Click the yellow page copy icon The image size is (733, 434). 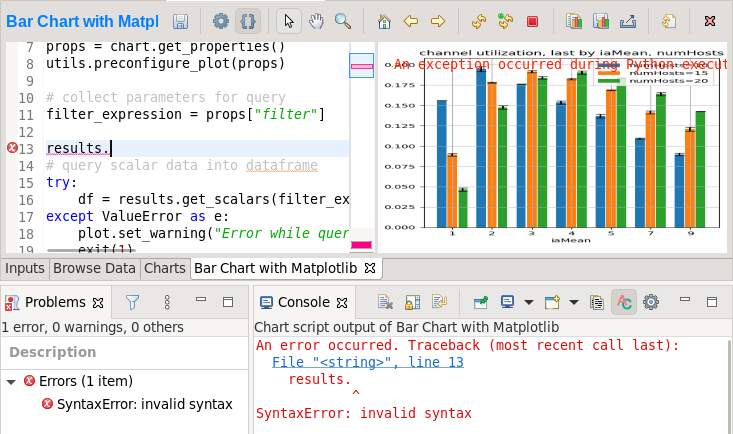point(669,22)
